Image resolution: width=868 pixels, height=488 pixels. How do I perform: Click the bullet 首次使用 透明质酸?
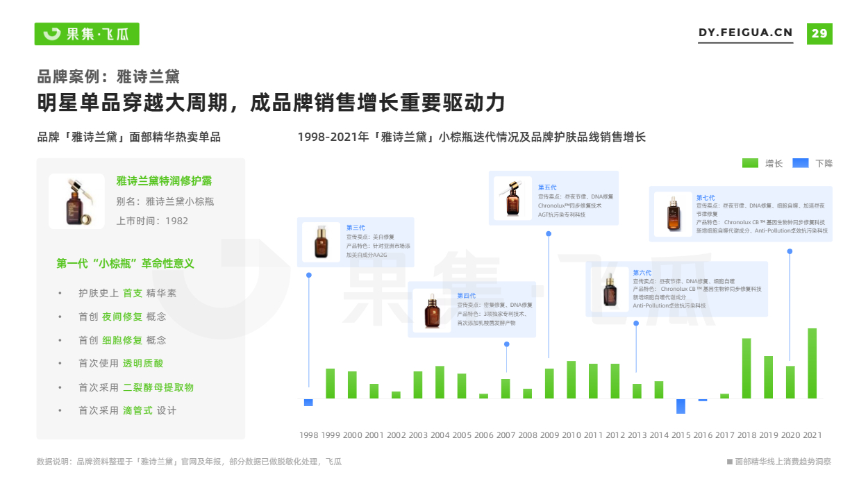(121, 364)
